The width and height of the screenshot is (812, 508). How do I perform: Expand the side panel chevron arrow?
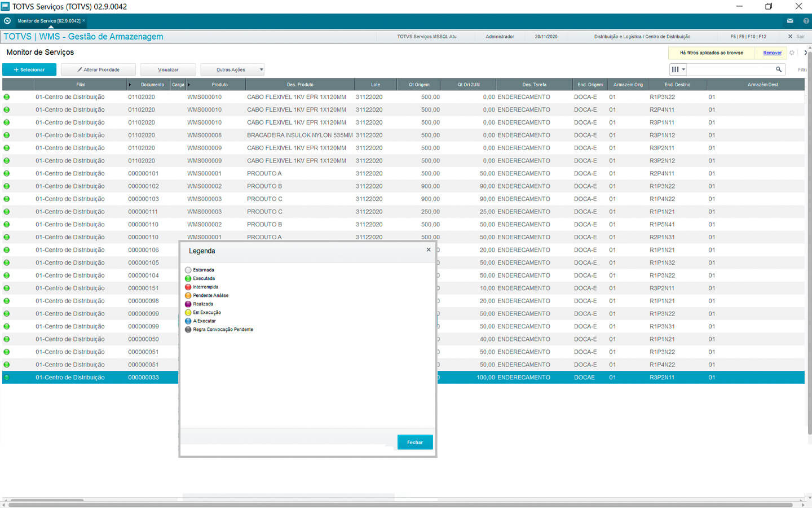click(805, 52)
